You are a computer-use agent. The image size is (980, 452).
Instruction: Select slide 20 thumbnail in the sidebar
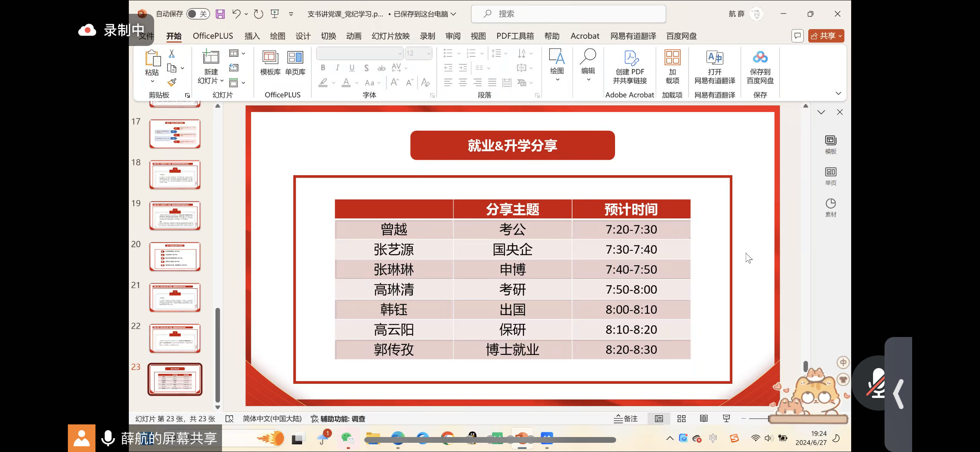pyautogui.click(x=175, y=256)
